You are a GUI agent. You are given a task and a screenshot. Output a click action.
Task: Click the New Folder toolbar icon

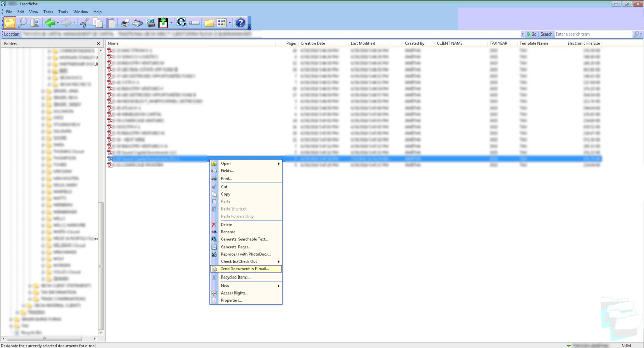[x=209, y=23]
